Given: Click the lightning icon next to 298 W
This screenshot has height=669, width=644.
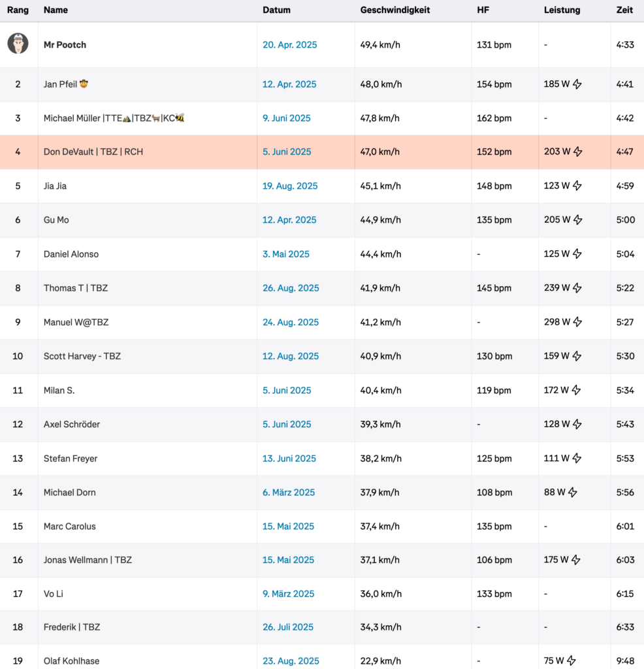Looking at the screenshot, I should coord(577,322).
